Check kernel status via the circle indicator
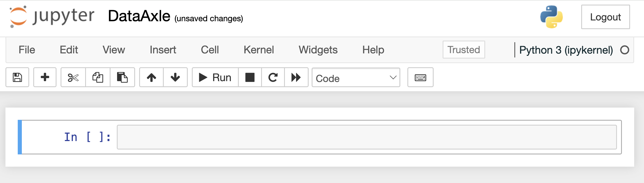This screenshot has width=644, height=183. [625, 50]
